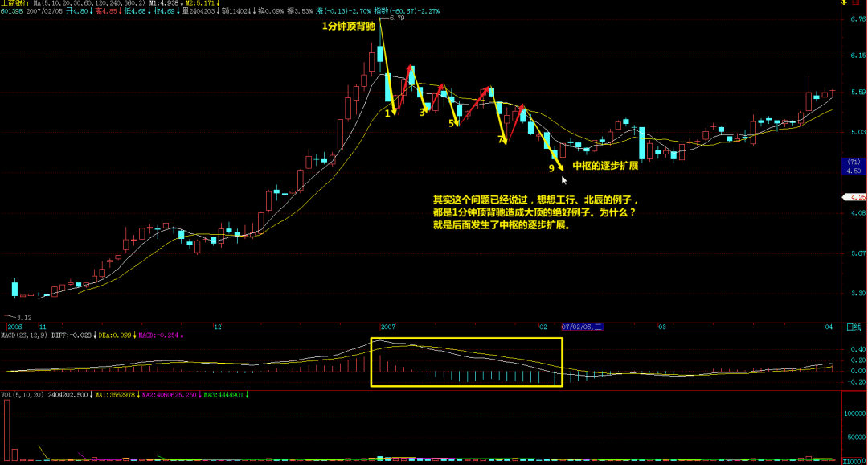This screenshot has width=868, height=465.
Task: Click the 03 month marker on the time axis
Action: [x=661, y=327]
